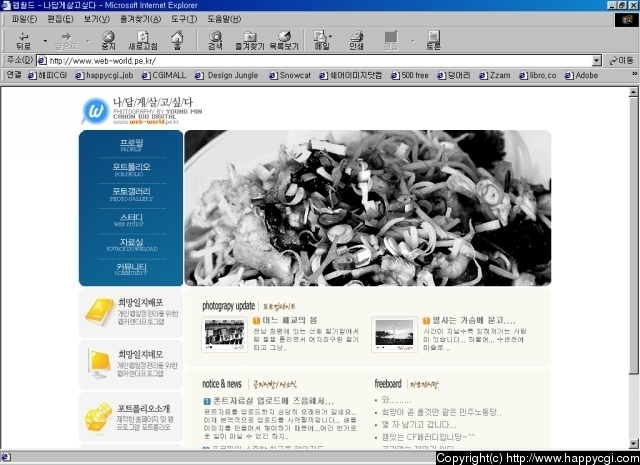The height and width of the screenshot is (465, 640).
Task: Select 자료실 SOURCE DOWNLOAD navigation item
Action: [131, 245]
